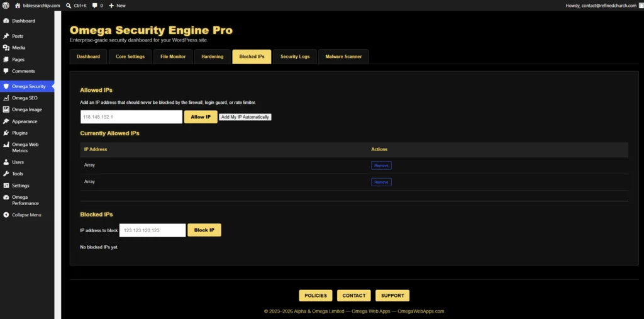Focus the allowed IP address input field
Viewport: 644px width, 319px height.
tap(131, 117)
